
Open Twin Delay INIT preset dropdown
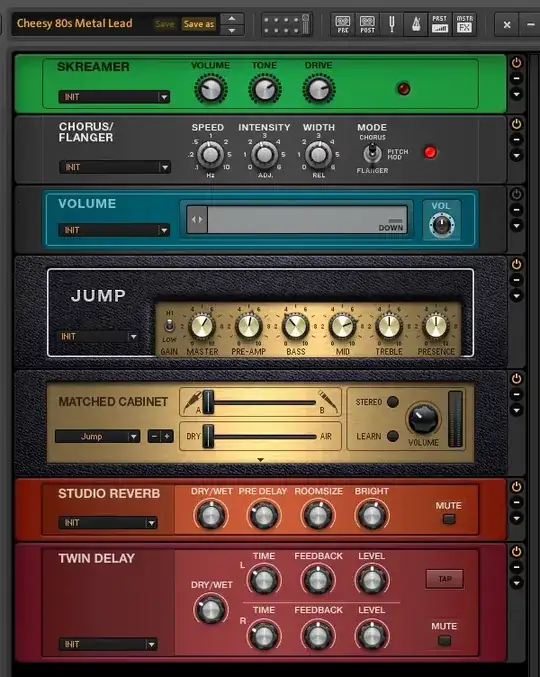[108, 644]
